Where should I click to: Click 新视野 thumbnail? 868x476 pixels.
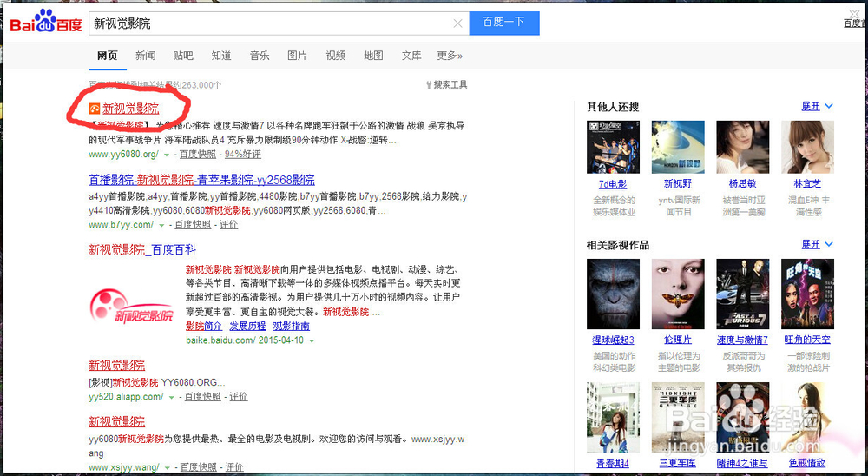(x=678, y=147)
